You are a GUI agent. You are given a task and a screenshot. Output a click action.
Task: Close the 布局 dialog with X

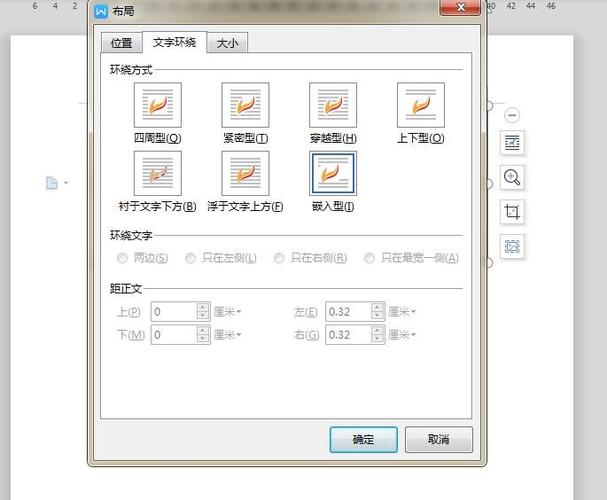coord(460,7)
